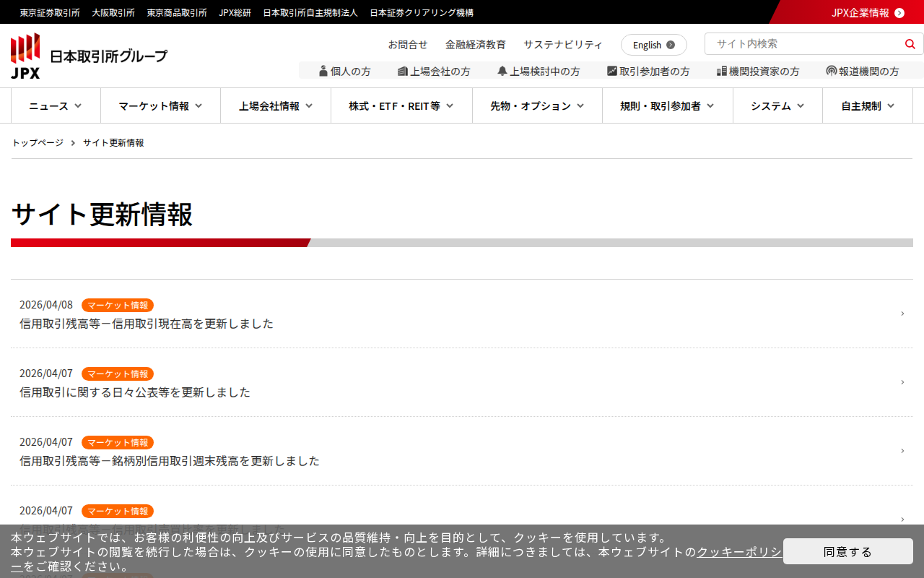Open 信用取引現在高を更新しました news item
Viewport: 924px width, 578px height.
[x=147, y=324]
